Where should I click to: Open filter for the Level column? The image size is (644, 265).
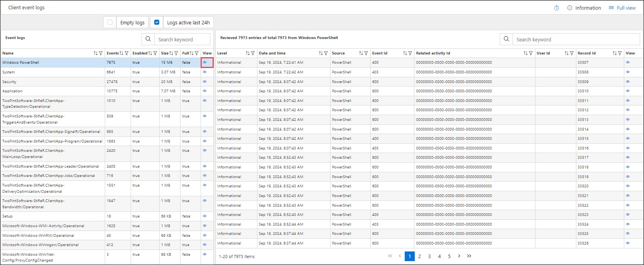tap(253, 53)
